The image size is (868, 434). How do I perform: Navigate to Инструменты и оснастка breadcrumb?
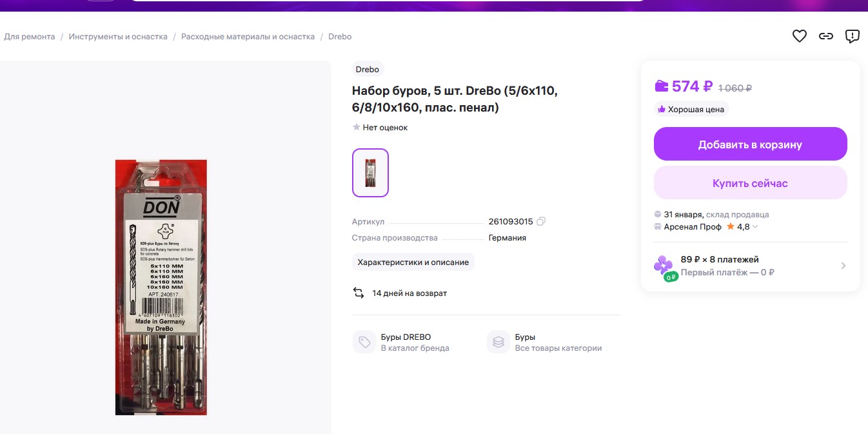(x=118, y=37)
